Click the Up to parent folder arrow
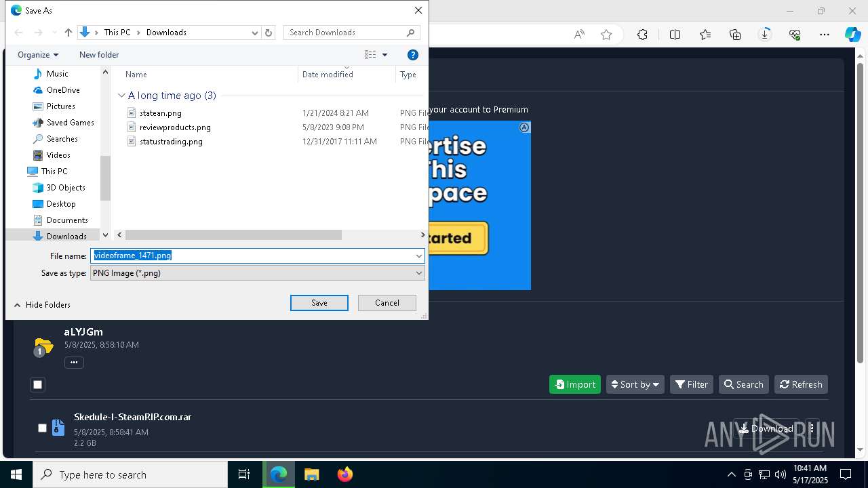The width and height of the screenshot is (868, 488). pyautogui.click(x=68, y=33)
